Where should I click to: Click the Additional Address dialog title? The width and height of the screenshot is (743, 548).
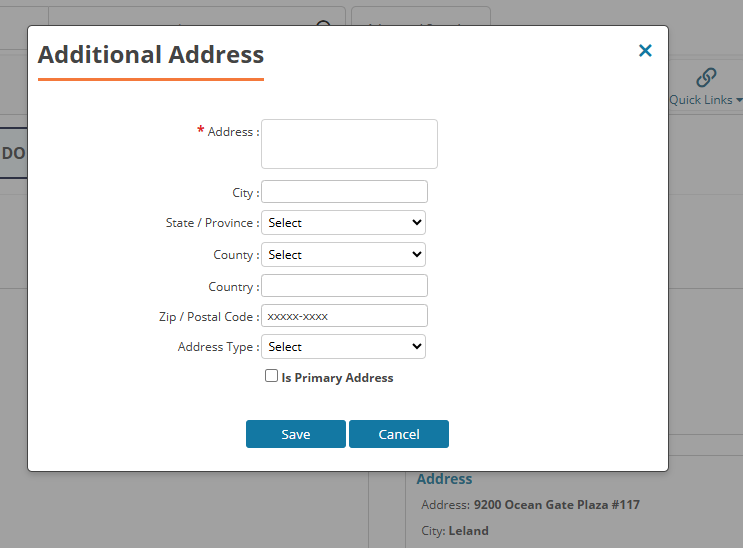[151, 55]
